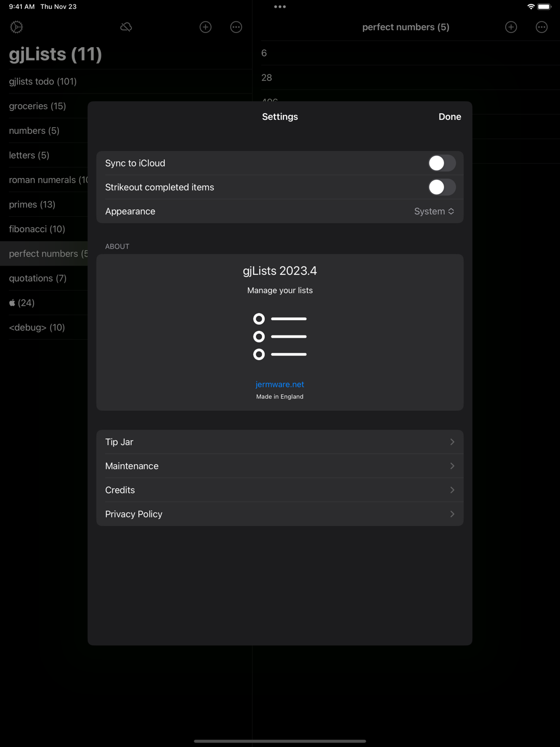Open ellipsis menu in perfect numbers pane
560x747 pixels.
click(542, 27)
